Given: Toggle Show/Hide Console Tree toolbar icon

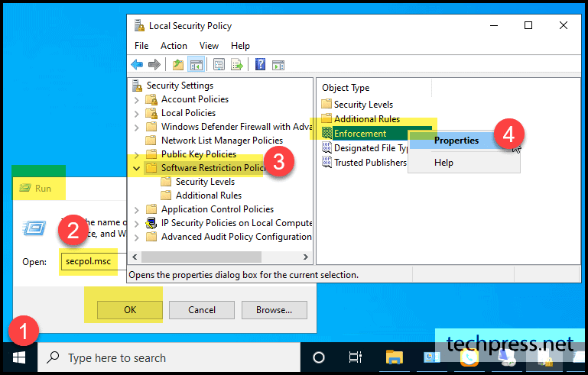Looking at the screenshot, I should [x=196, y=65].
